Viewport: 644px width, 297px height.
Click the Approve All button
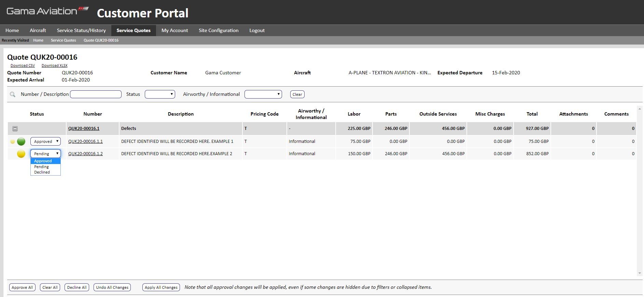(22, 287)
